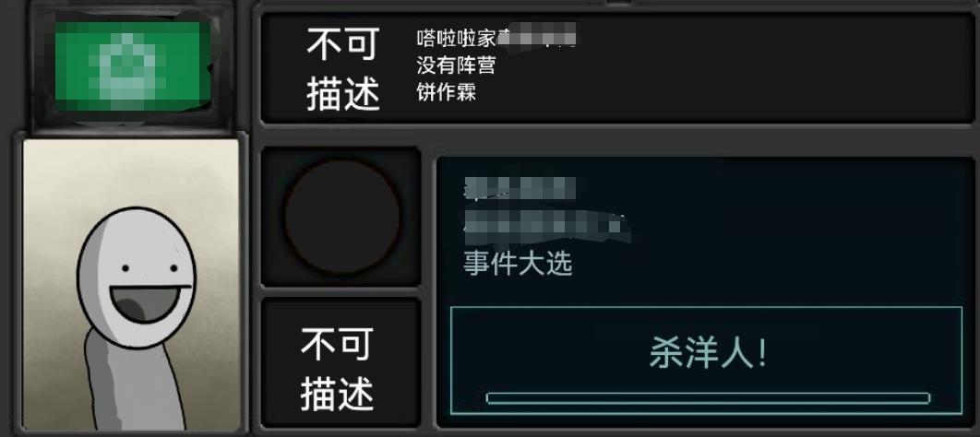Click the empty black circular slot

341,216
